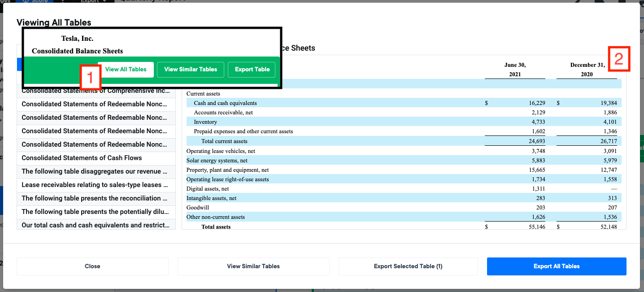
Task: Click the inventory value 4,733
Action: pos(539,122)
